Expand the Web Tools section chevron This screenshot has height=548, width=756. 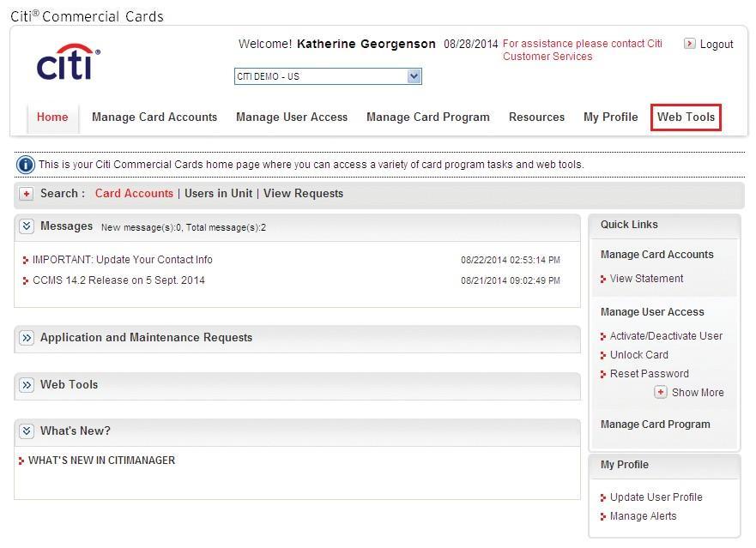pos(27,385)
